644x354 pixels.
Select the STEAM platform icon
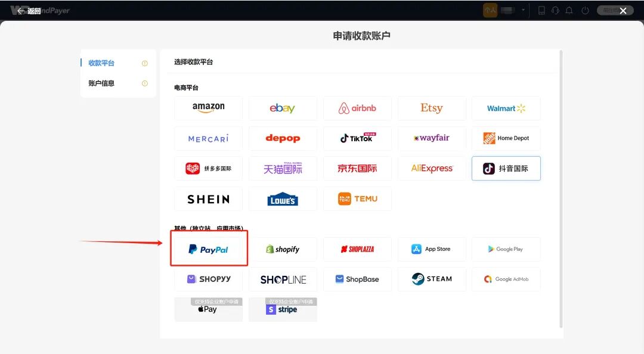click(432, 279)
